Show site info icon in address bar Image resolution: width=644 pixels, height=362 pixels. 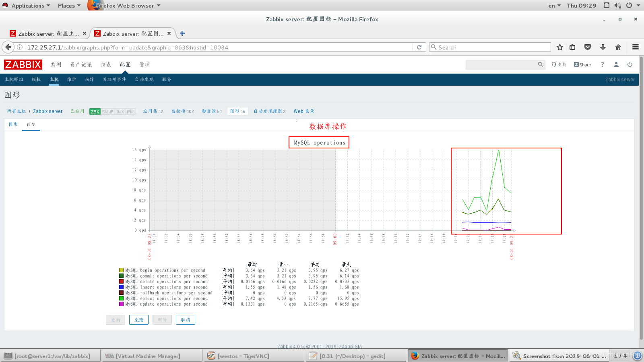19,47
